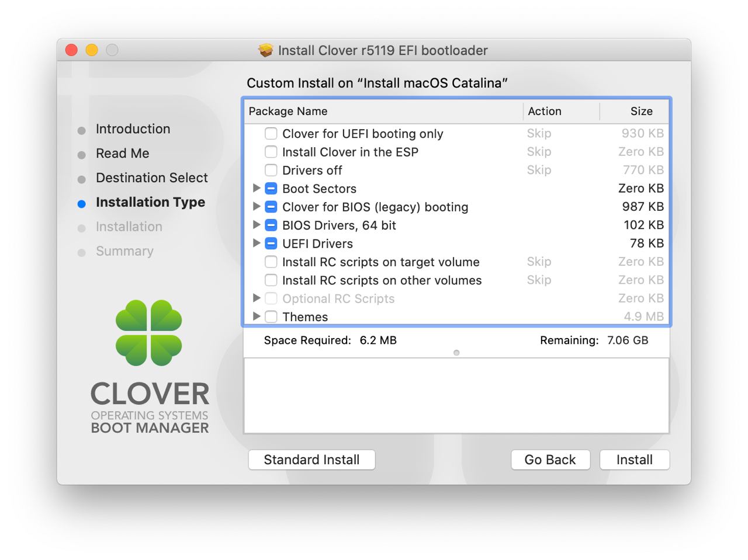
Task: Click the split pane divider handle dot
Action: (456, 353)
